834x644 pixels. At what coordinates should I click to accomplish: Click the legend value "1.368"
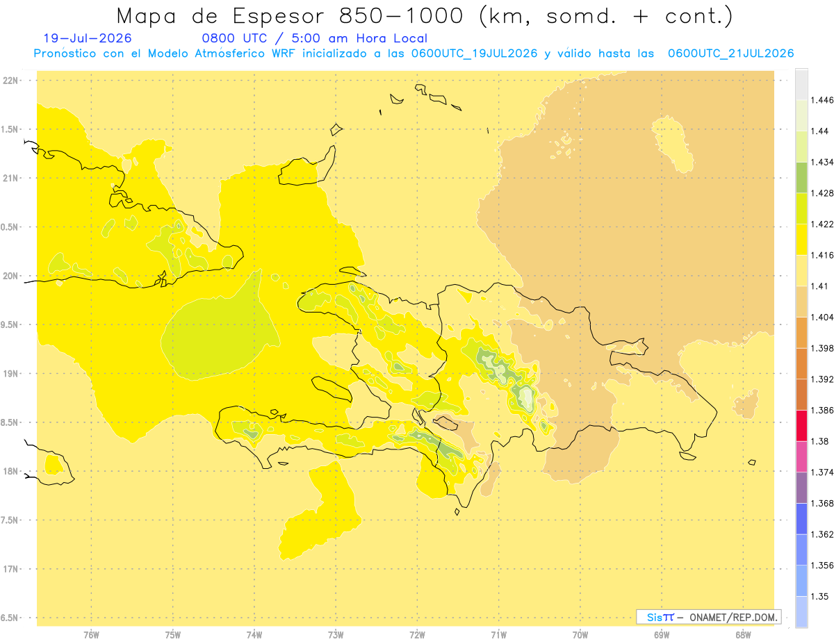[x=822, y=504]
